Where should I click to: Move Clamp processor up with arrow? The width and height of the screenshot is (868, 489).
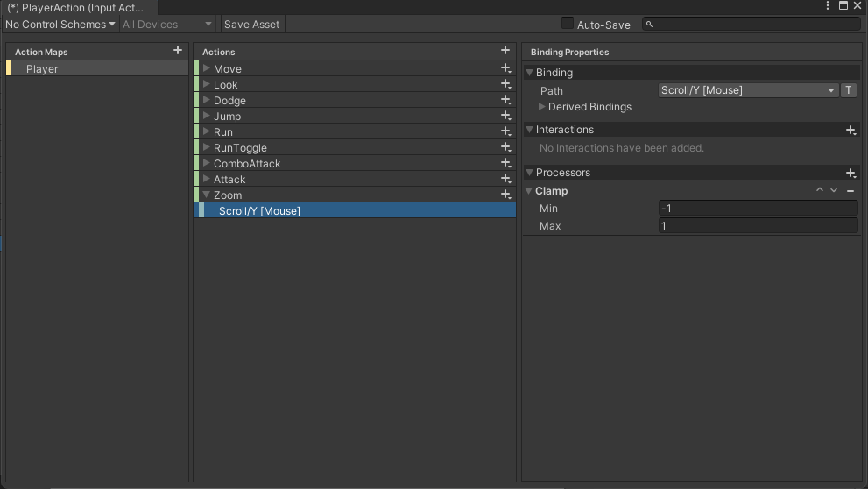[x=820, y=190]
